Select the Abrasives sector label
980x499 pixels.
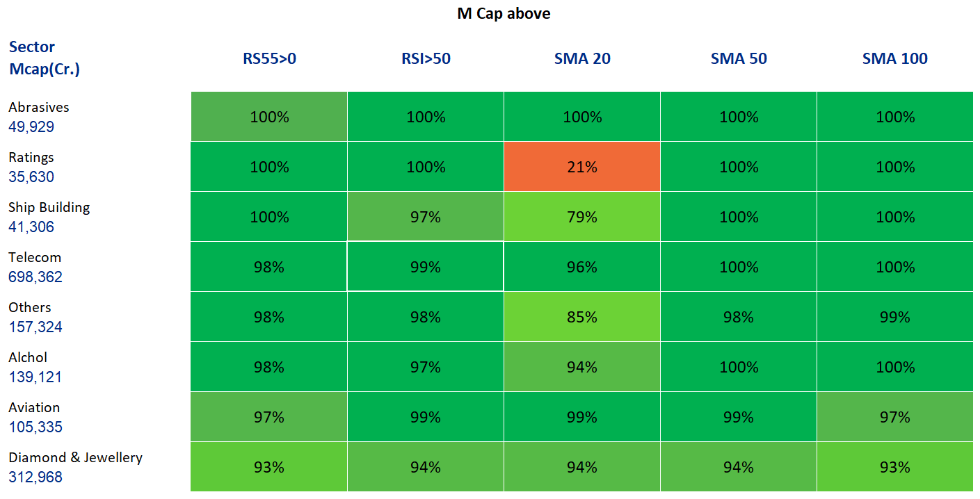pos(39,107)
